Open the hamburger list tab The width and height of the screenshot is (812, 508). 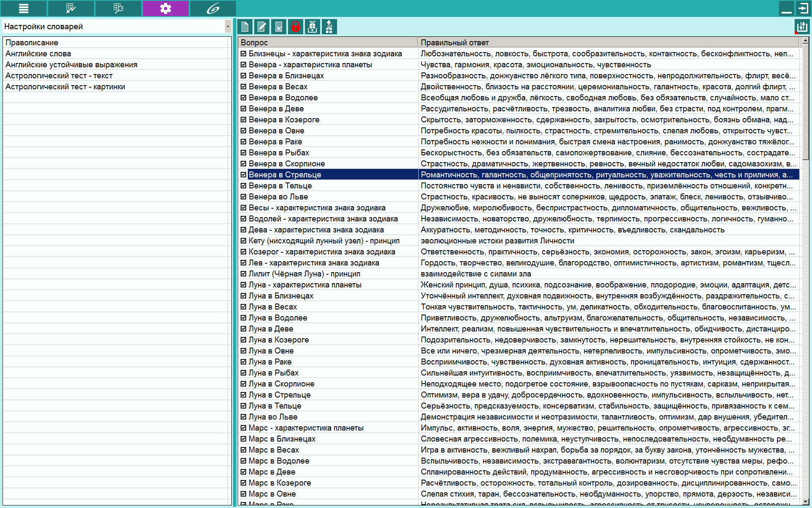(x=24, y=8)
